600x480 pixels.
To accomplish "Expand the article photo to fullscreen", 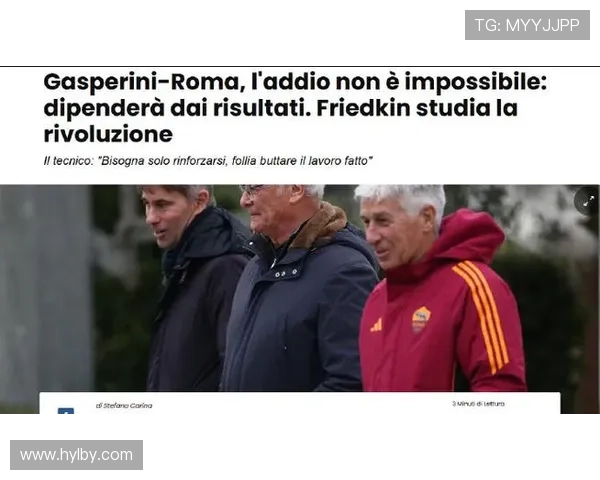I will pos(588,201).
